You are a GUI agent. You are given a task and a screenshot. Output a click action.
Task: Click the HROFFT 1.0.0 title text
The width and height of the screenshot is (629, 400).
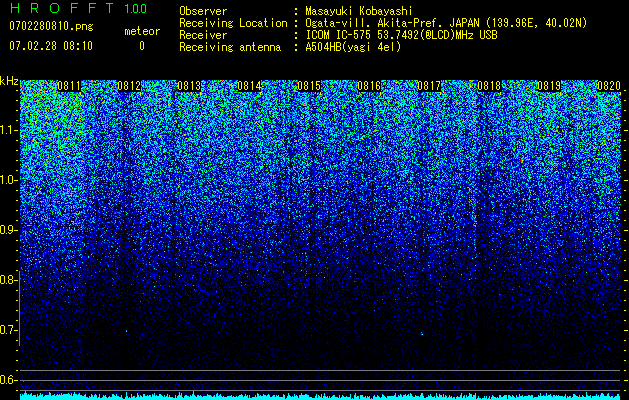[78, 8]
